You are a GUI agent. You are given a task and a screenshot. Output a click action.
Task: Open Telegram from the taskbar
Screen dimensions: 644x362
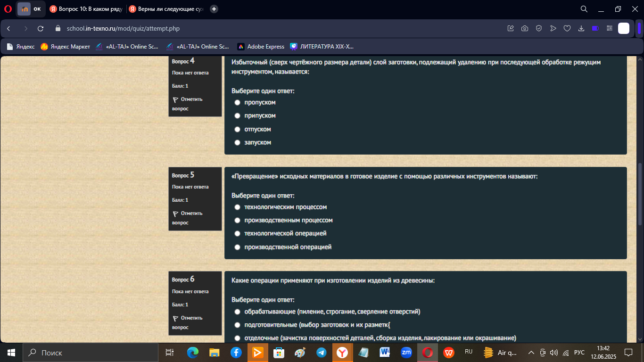click(322, 353)
